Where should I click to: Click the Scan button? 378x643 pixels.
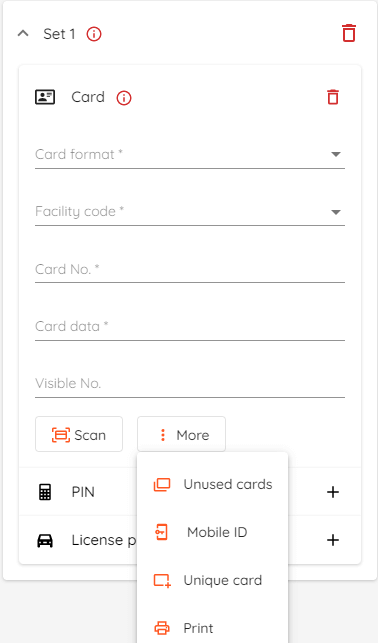point(79,434)
